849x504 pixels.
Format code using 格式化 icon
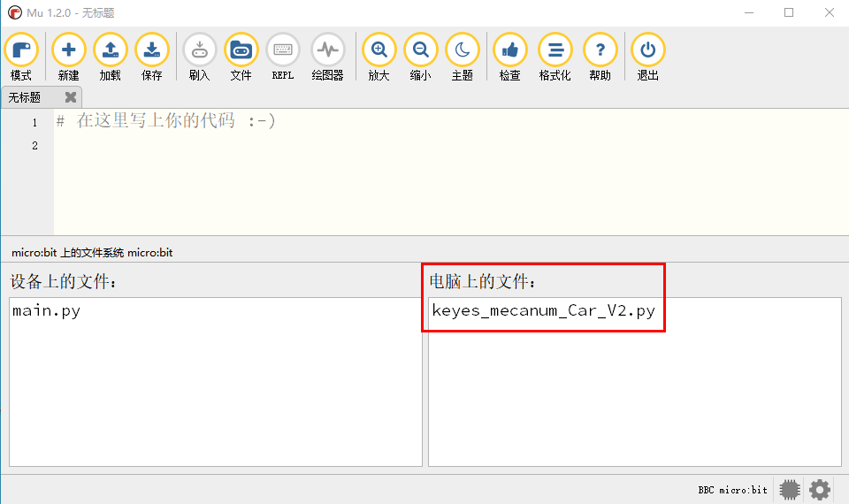pyautogui.click(x=555, y=57)
